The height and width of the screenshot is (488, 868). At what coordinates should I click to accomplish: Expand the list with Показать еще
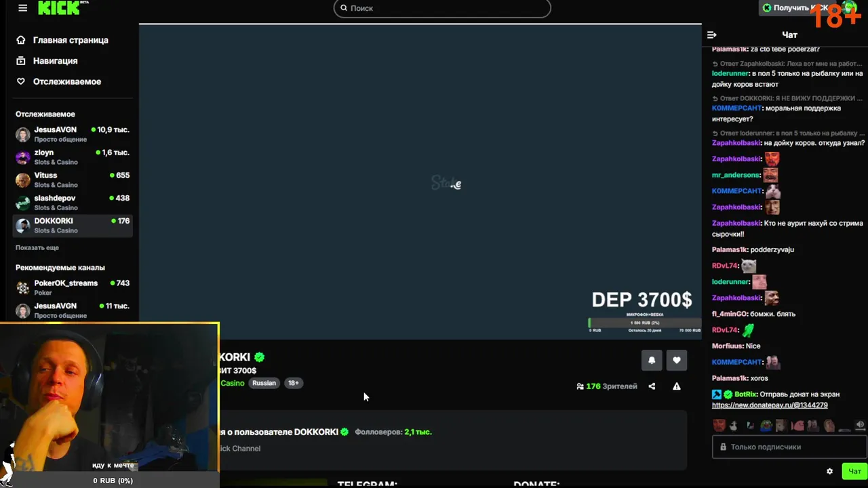coord(37,247)
